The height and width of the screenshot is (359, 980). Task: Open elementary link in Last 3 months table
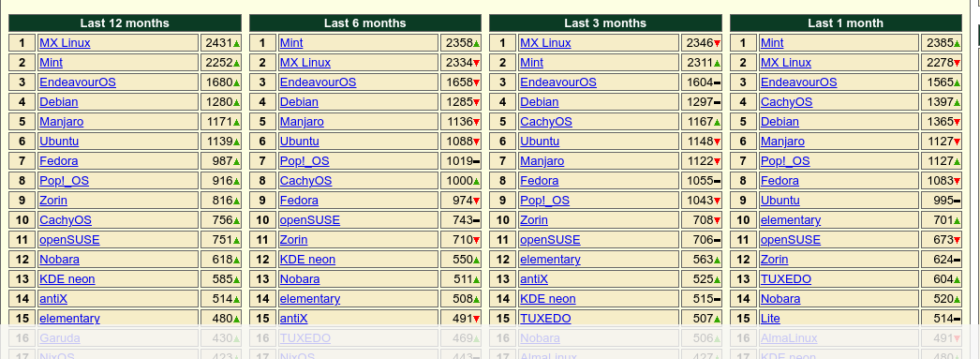pyautogui.click(x=550, y=260)
